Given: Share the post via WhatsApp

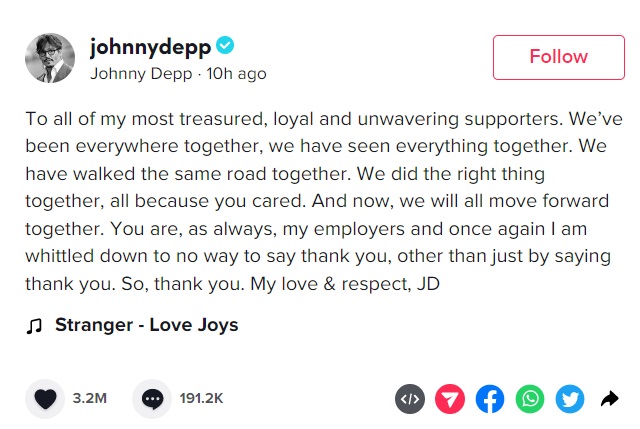Looking at the screenshot, I should 530,399.
